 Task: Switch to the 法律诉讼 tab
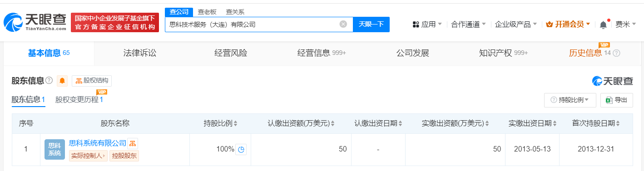click(x=140, y=53)
